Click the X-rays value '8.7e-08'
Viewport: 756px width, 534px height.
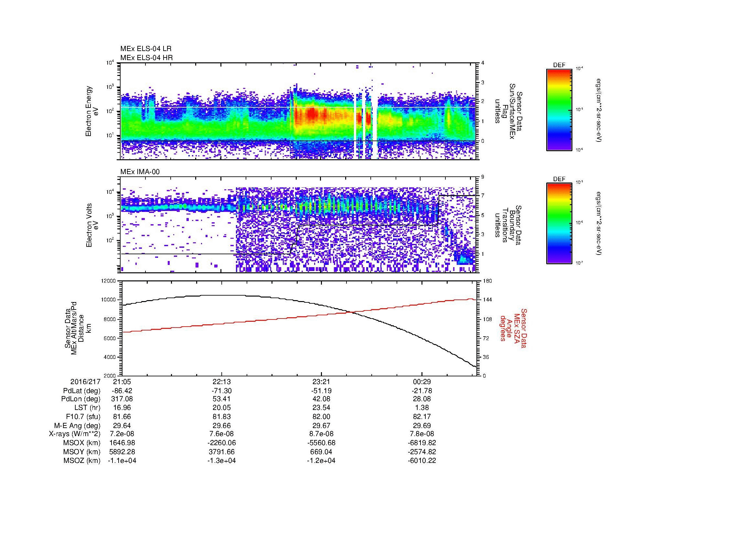click(x=321, y=434)
